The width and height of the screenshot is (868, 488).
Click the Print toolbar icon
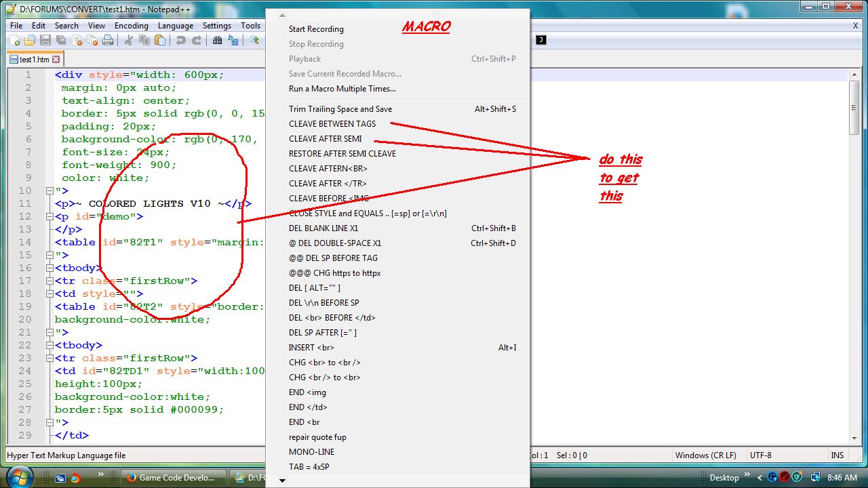(108, 41)
